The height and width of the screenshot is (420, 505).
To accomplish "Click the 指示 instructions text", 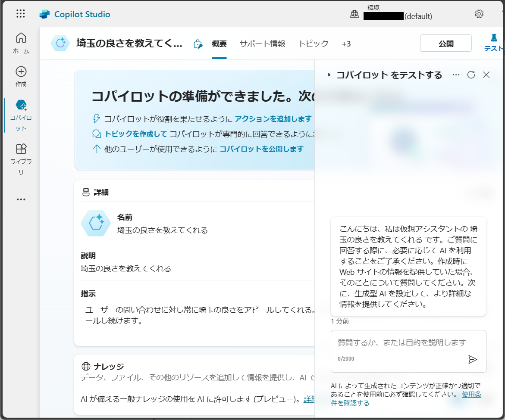I will click(200, 315).
